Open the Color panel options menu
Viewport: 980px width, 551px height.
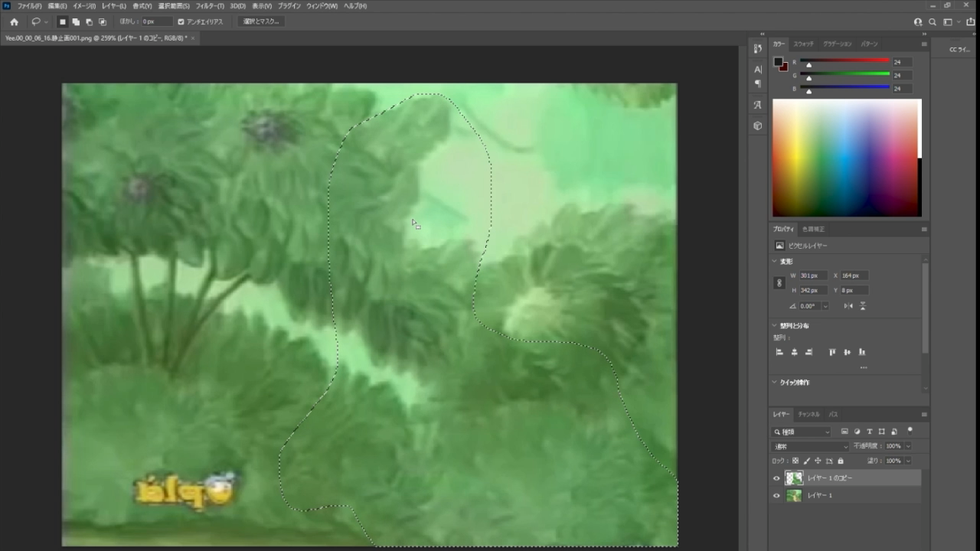pyautogui.click(x=924, y=44)
